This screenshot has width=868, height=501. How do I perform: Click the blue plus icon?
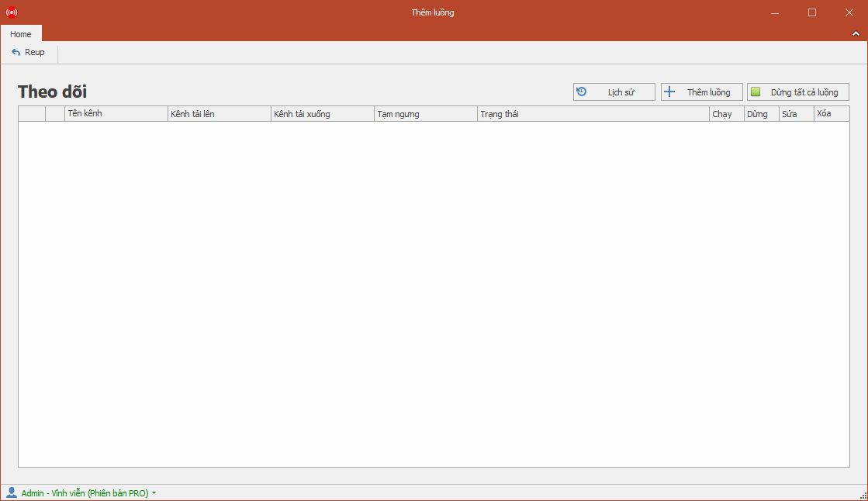click(x=669, y=92)
